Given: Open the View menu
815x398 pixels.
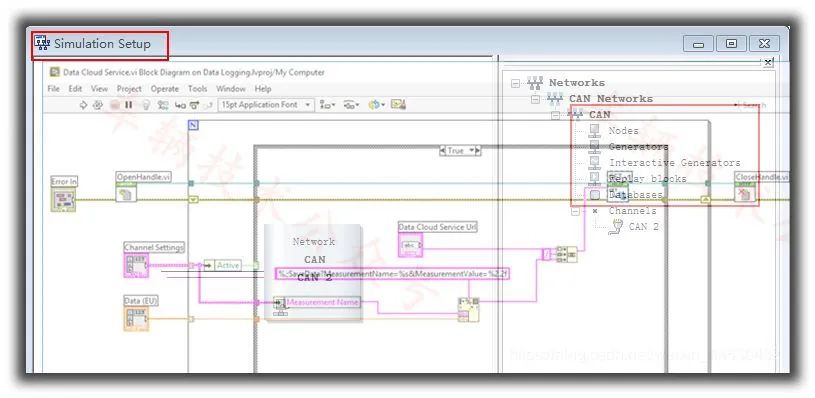Looking at the screenshot, I should pos(99,89).
